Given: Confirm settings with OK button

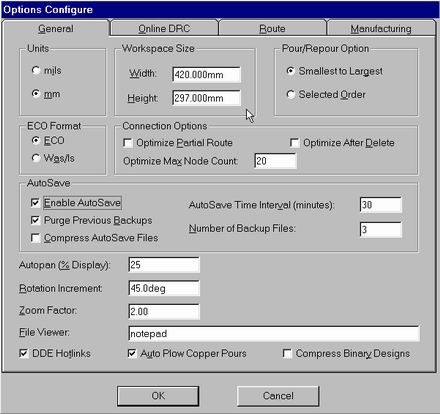Looking at the screenshot, I should [158, 396].
